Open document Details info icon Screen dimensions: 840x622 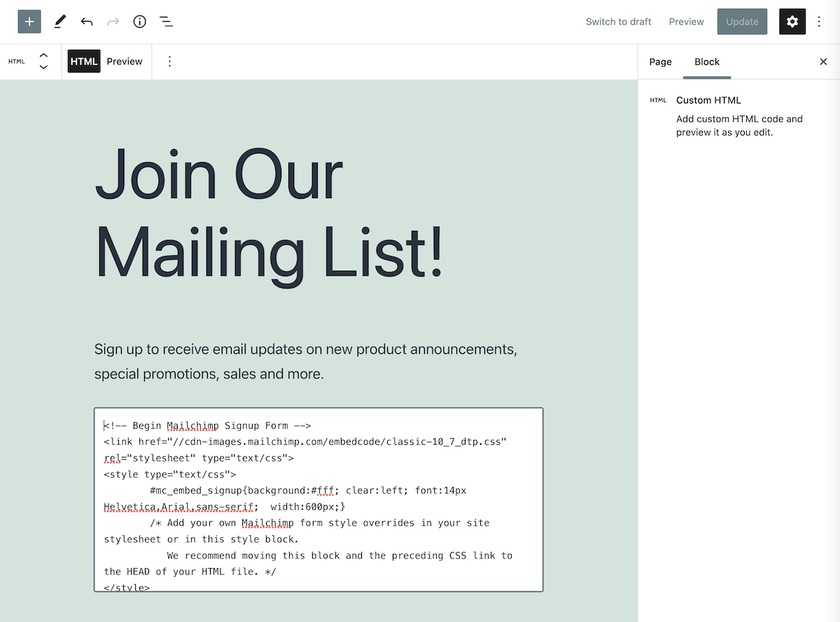click(140, 22)
